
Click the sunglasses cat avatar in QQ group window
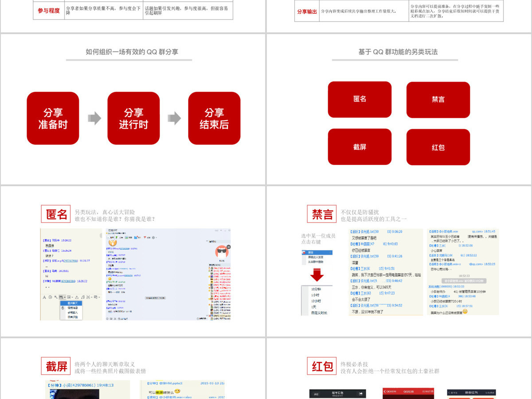(222, 253)
